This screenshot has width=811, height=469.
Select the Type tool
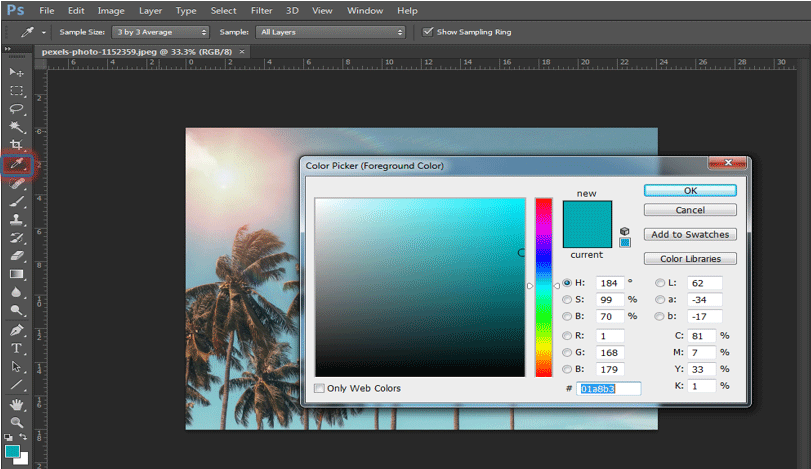17,348
